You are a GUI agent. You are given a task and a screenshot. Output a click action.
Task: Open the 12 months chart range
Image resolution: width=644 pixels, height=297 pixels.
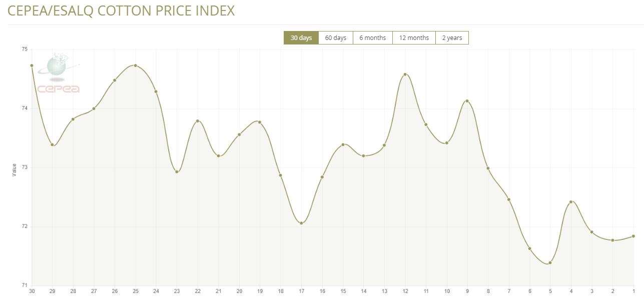coord(414,38)
